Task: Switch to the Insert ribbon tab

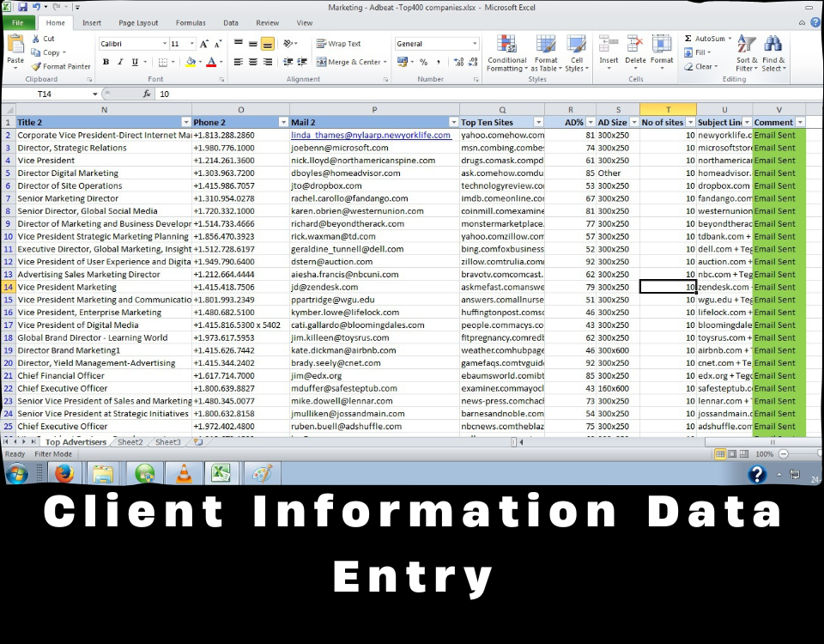Action: pos(92,22)
